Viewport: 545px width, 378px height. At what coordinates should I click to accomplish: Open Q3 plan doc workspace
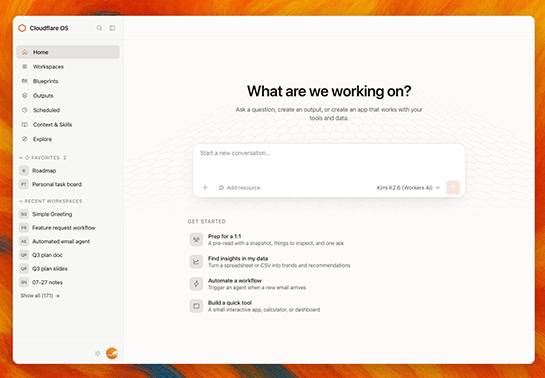pyautogui.click(x=68, y=255)
